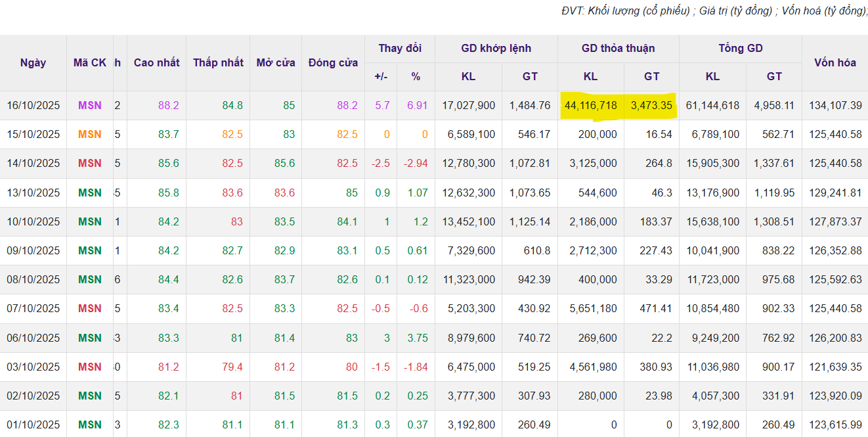Select the MSN ticker for 01/10/2025
Image resolution: width=868 pixels, height=437 pixels.
[x=90, y=425]
